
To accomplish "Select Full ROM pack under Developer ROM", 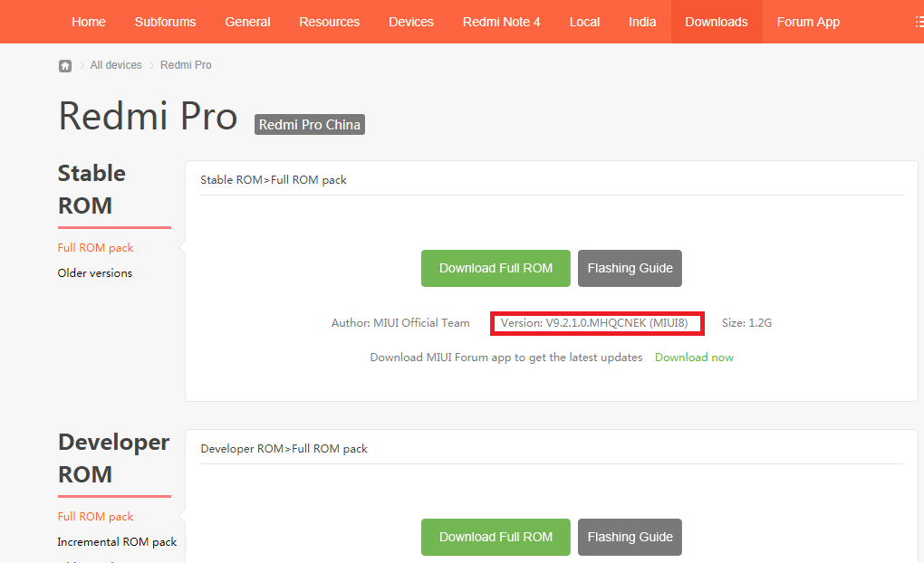I will 95,517.
